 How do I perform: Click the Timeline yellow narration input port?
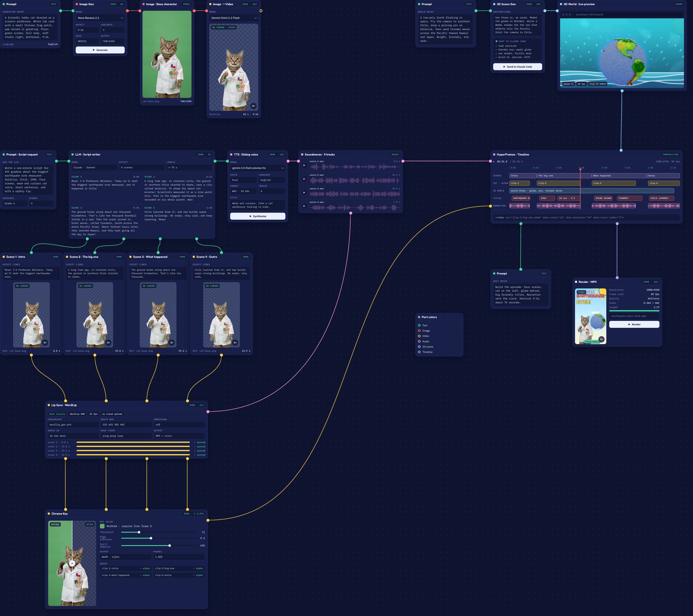(x=490, y=206)
